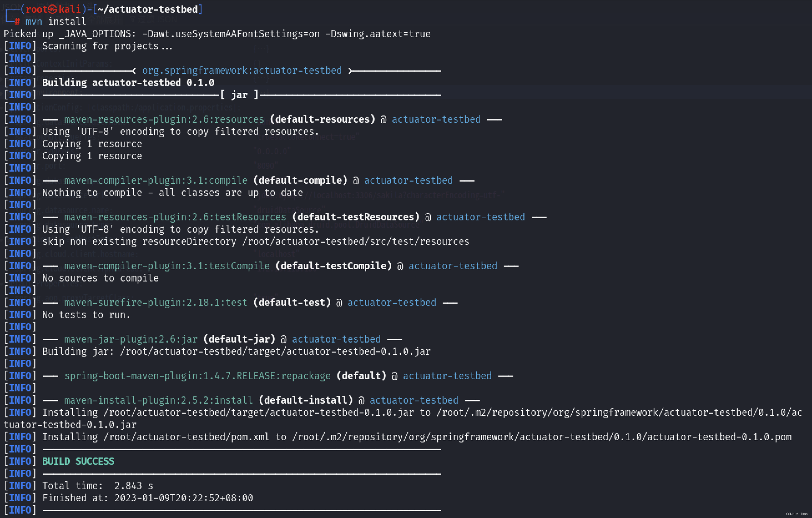
Task: Click 'actuator-testbed' after maven-jar-plugin
Action: point(336,339)
